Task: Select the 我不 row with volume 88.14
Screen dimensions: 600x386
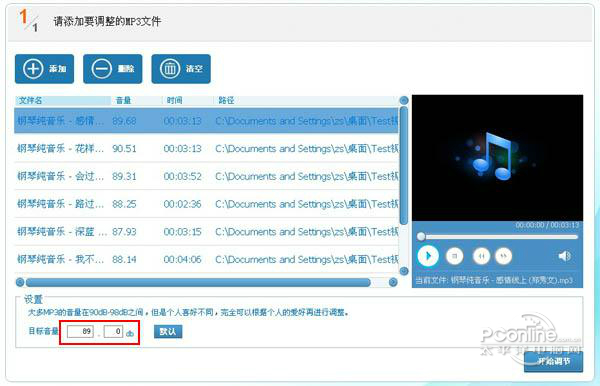Action: tap(206, 259)
